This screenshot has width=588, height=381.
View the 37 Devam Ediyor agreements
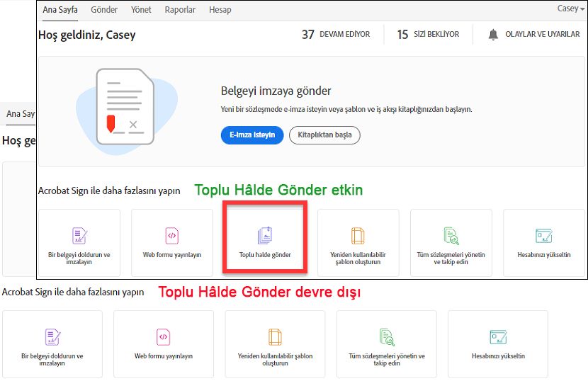[336, 35]
